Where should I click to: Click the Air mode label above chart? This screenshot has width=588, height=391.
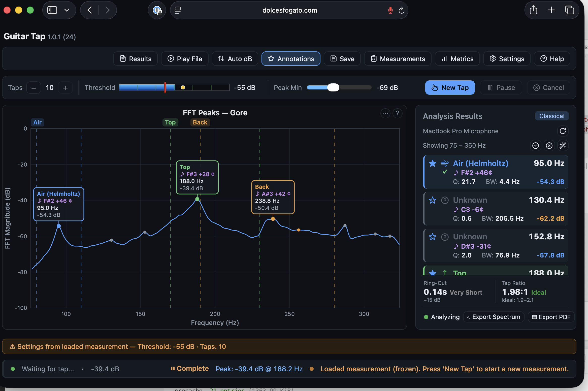coord(37,122)
